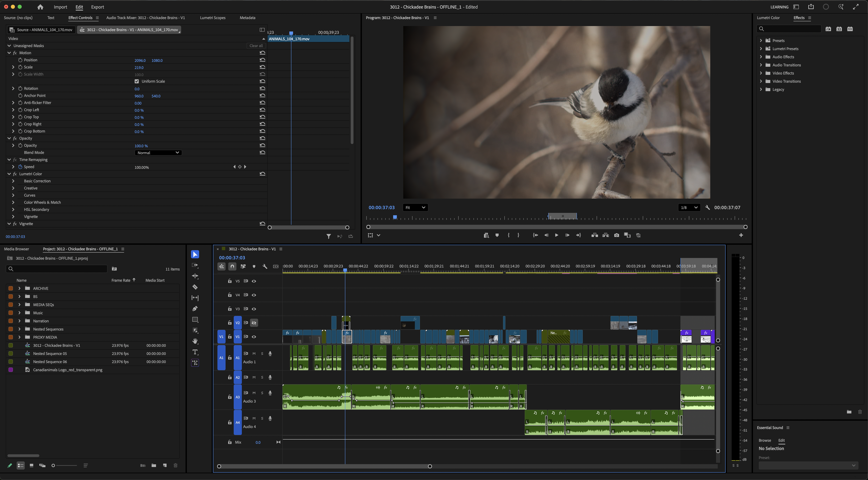
Task: Play the sequence in Program monitor
Action: click(557, 235)
